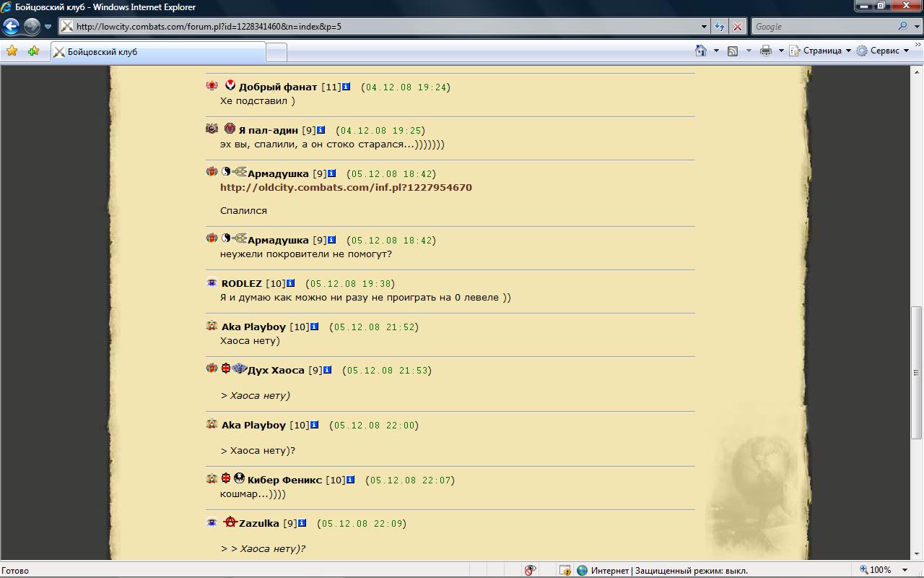The image size is (924, 578).
Task: Expand the Home button dropdown arrow
Action: click(x=716, y=51)
